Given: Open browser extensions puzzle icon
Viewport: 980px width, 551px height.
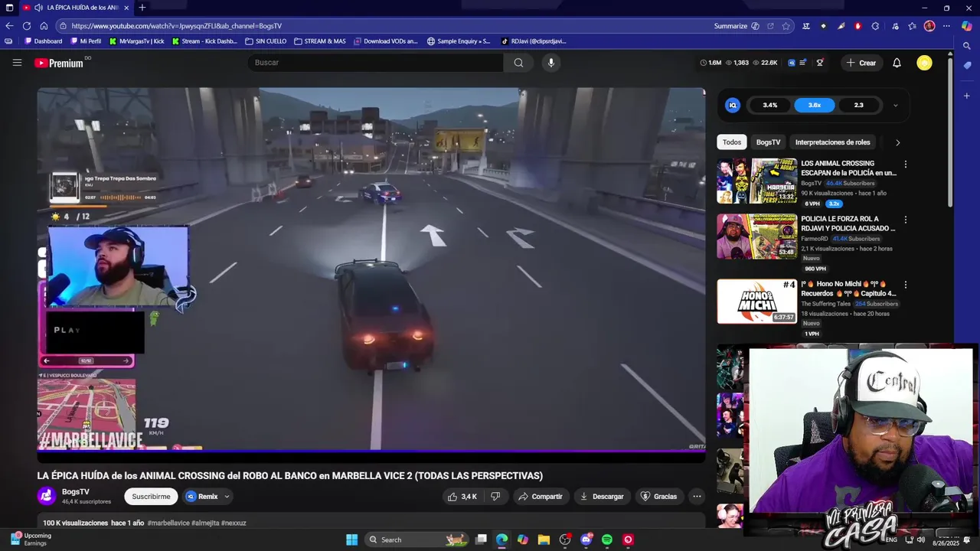Looking at the screenshot, I should click(x=875, y=26).
